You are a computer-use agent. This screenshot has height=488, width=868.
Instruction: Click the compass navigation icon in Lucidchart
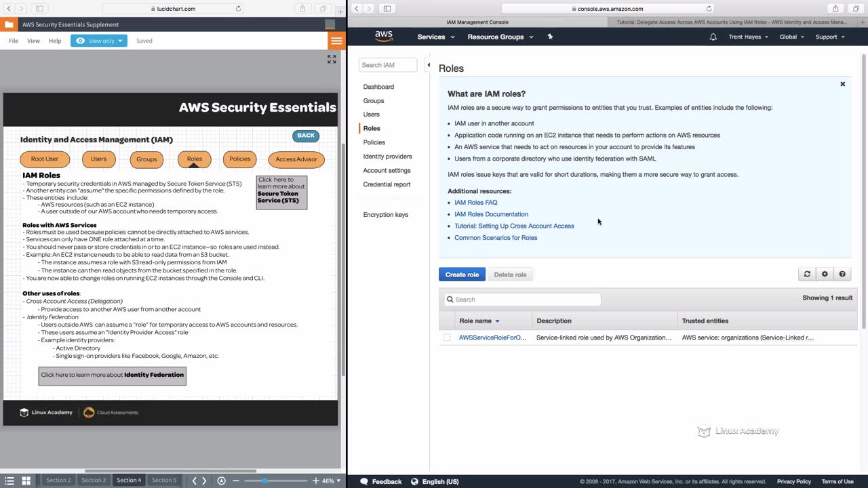(221, 481)
